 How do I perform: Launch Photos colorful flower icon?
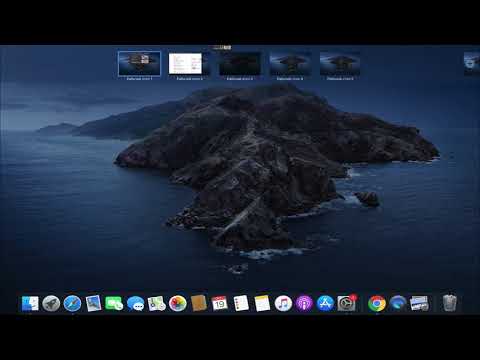tap(178, 303)
